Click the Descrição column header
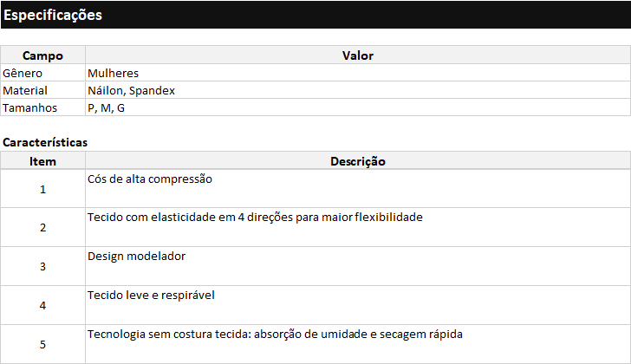This screenshot has height=364, width=631. (x=358, y=161)
